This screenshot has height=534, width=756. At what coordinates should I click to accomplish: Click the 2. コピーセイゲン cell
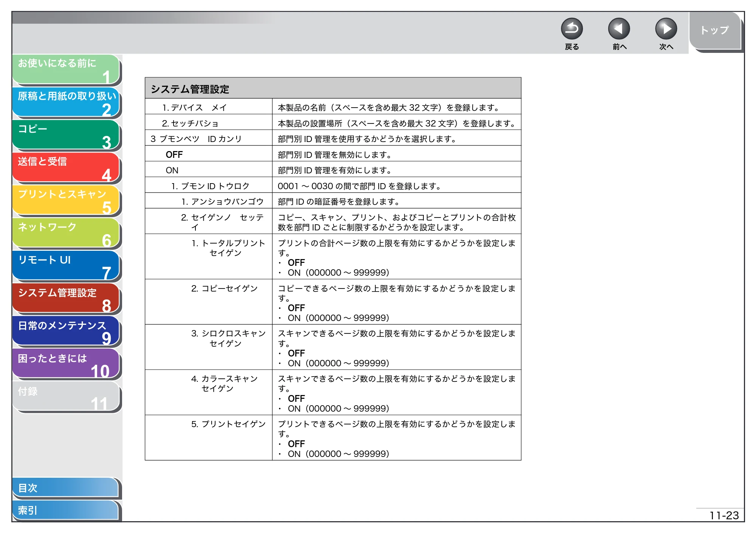[209, 302]
